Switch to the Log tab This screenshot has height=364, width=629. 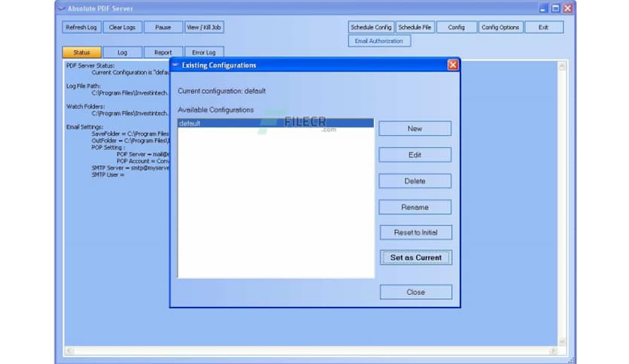pyautogui.click(x=123, y=53)
